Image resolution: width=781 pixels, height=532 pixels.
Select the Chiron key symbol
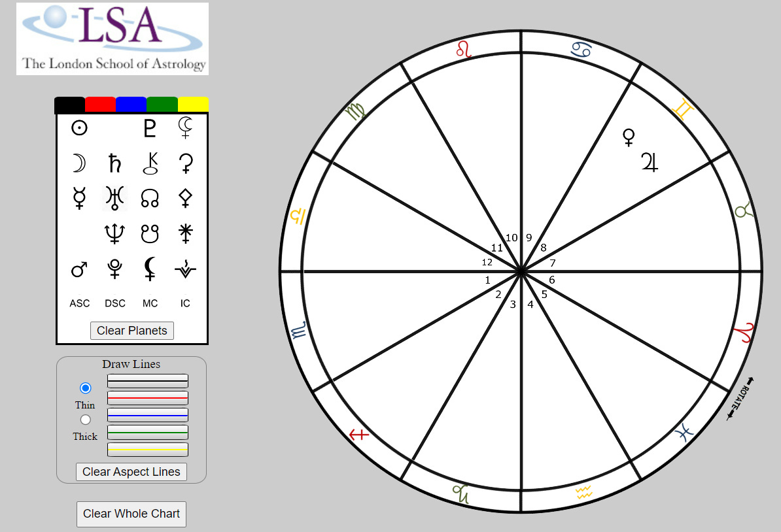150,163
